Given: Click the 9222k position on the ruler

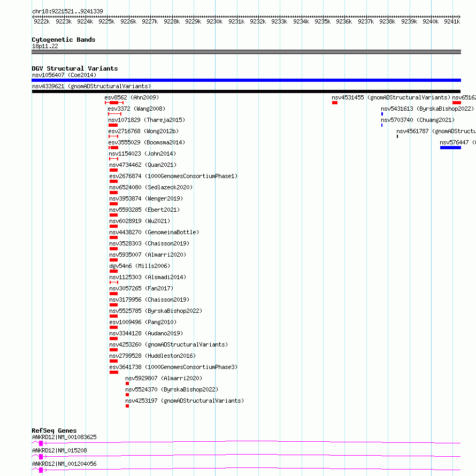Looking at the screenshot, I should (x=42, y=21).
